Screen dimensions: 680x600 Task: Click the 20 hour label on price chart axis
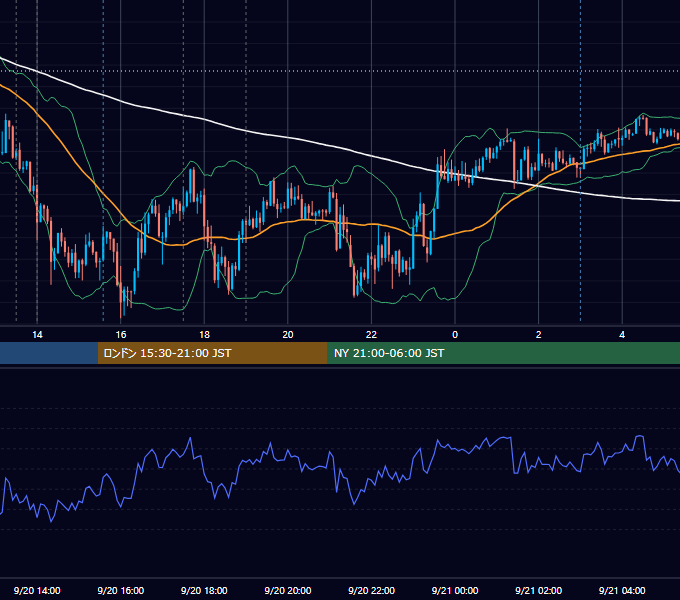click(288, 335)
